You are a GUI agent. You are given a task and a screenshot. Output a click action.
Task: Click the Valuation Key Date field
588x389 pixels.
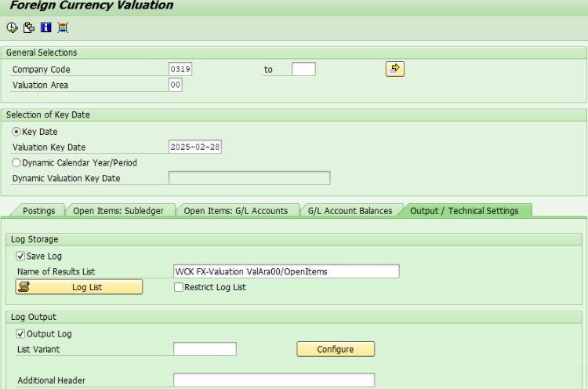[195, 147]
